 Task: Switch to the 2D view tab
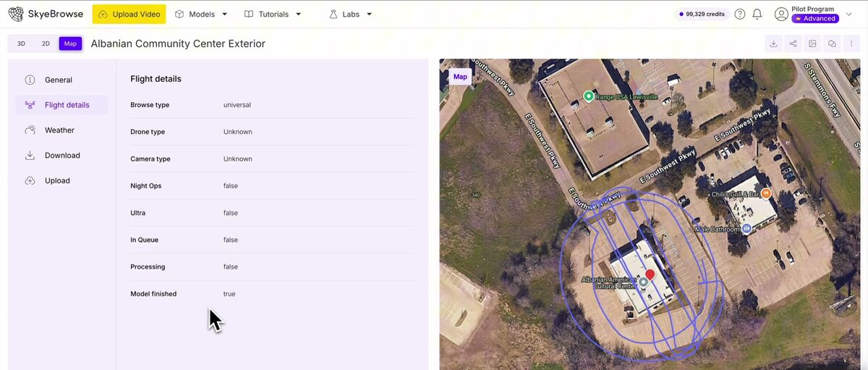46,43
